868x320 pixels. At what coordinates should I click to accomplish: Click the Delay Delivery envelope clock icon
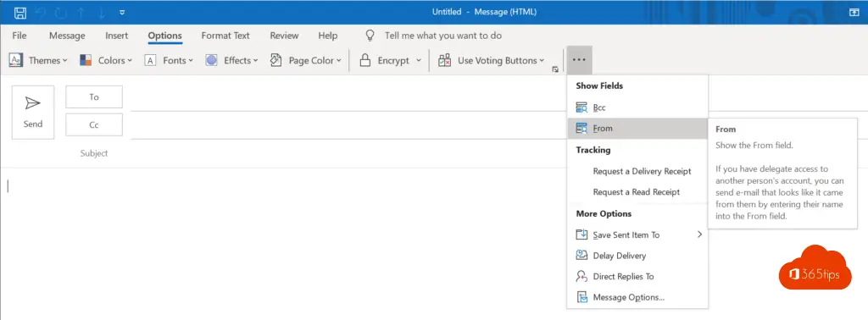pos(581,256)
